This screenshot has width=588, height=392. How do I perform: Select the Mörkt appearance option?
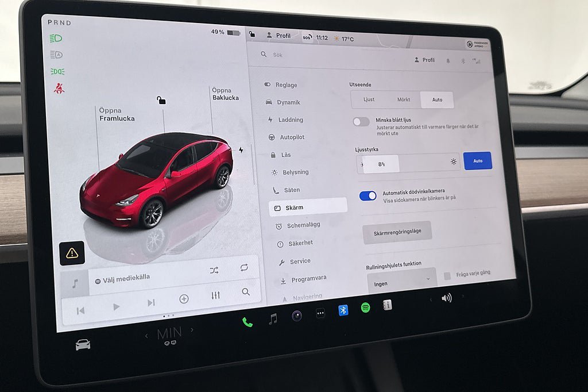pos(404,99)
